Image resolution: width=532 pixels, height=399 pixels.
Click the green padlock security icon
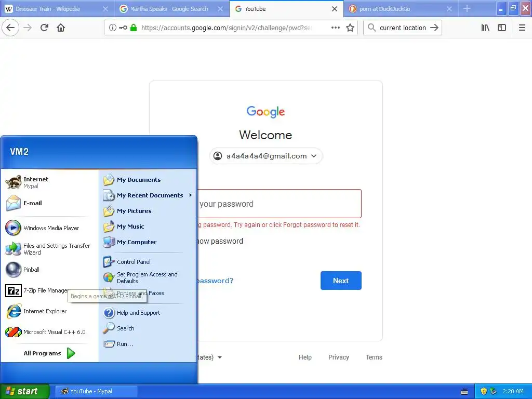[x=134, y=28]
